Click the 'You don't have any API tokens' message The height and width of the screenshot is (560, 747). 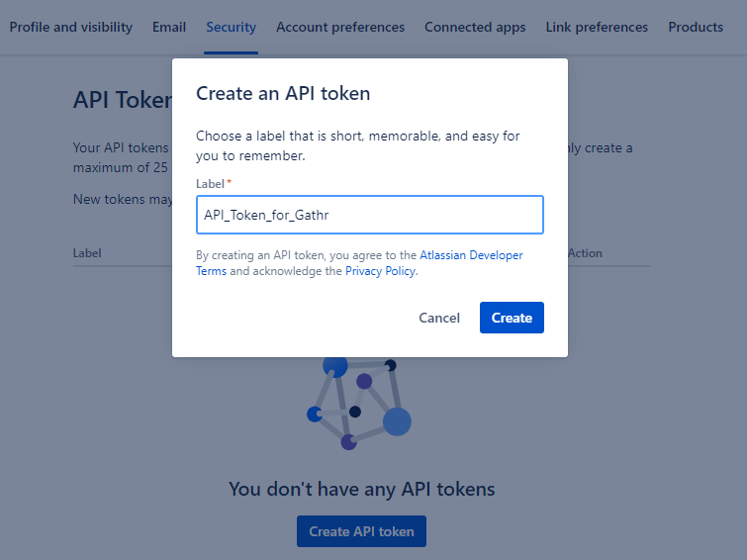click(x=361, y=489)
